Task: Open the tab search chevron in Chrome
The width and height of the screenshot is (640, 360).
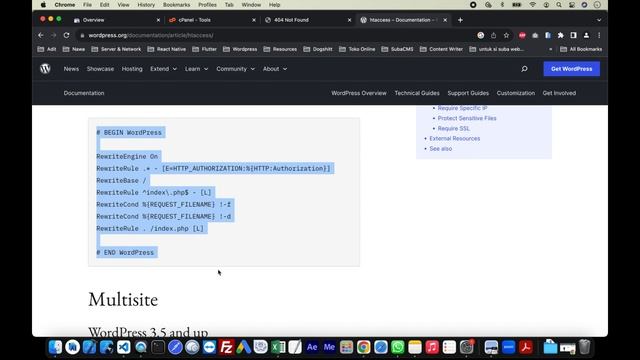Action: coord(599,20)
